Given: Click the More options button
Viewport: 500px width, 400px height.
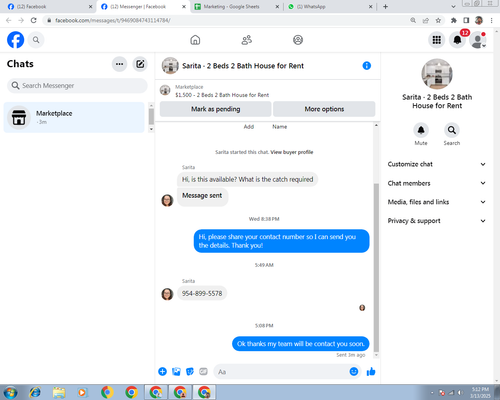Looking at the screenshot, I should click(x=324, y=109).
